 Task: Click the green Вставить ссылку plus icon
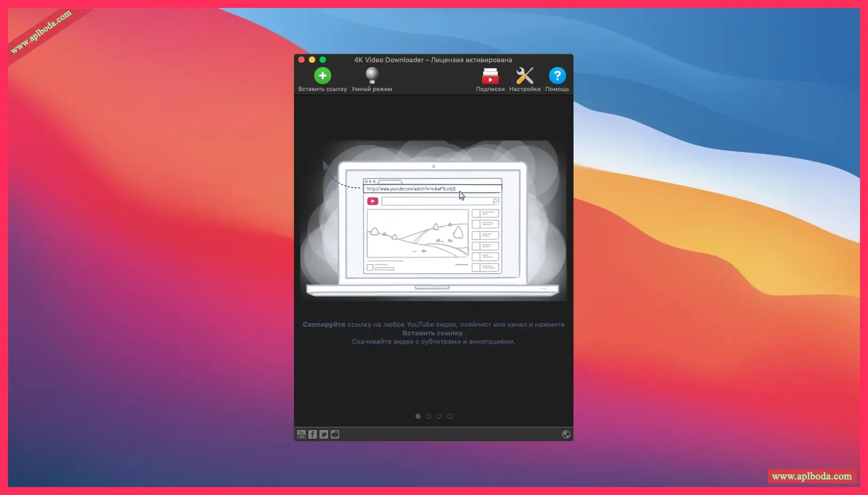click(x=322, y=76)
